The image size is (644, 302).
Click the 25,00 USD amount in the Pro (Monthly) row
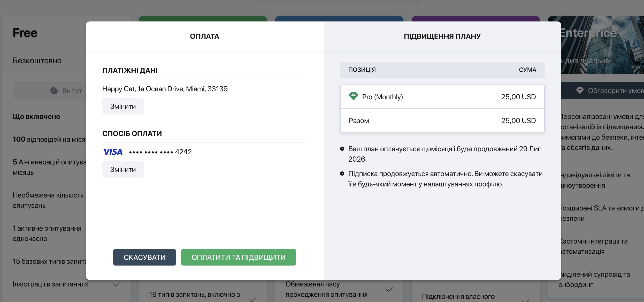(x=518, y=97)
